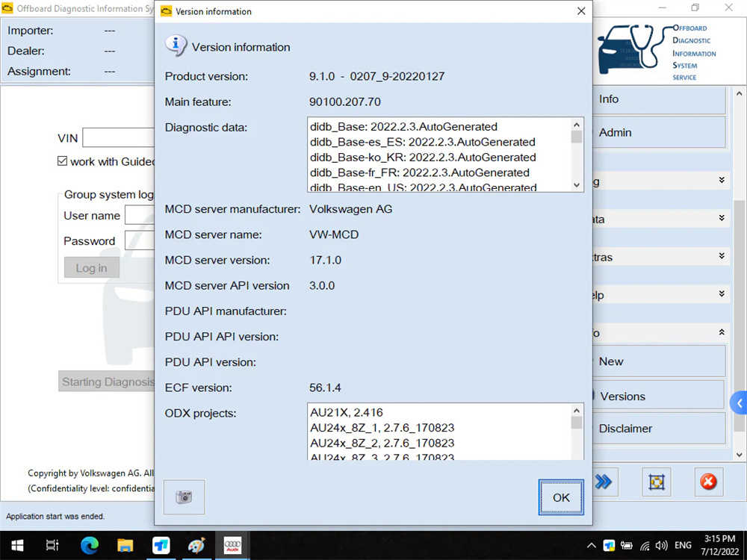This screenshot has width=747, height=560.
Task: Expand the Extras section chevron
Action: (x=722, y=255)
